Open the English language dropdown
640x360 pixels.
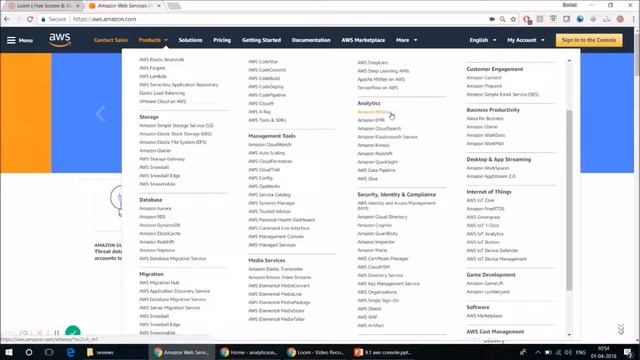[483, 40]
